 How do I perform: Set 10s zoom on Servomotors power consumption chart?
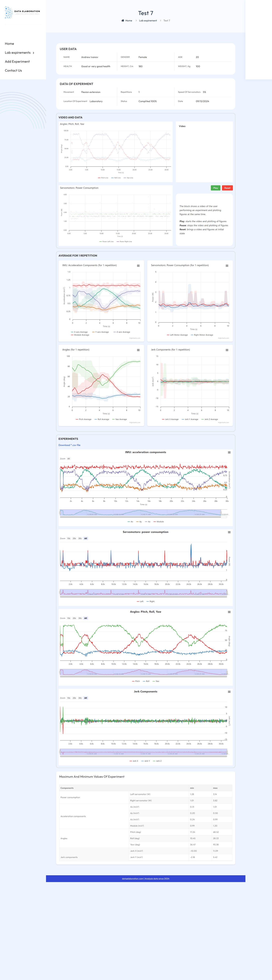pyautogui.click(x=68, y=539)
